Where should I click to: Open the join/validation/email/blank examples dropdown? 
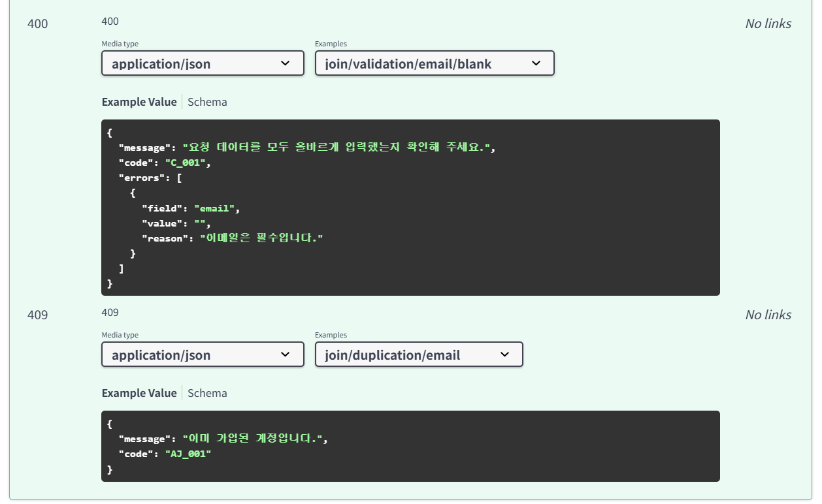tap(435, 63)
